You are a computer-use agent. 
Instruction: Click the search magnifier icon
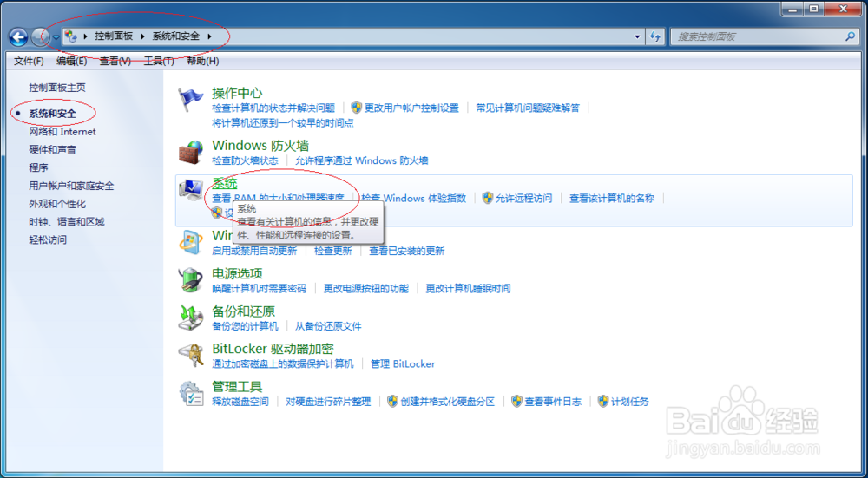coord(850,36)
